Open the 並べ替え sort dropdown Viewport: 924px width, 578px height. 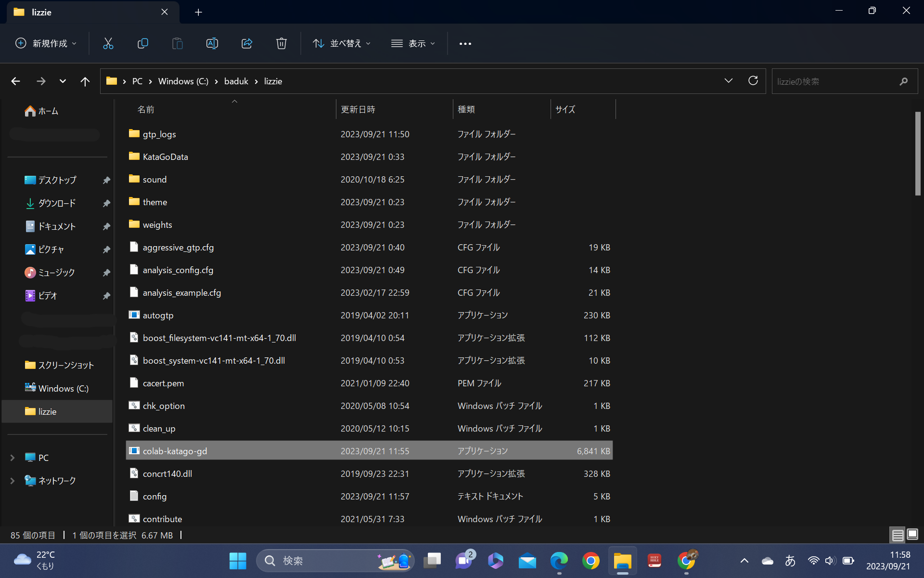point(342,43)
